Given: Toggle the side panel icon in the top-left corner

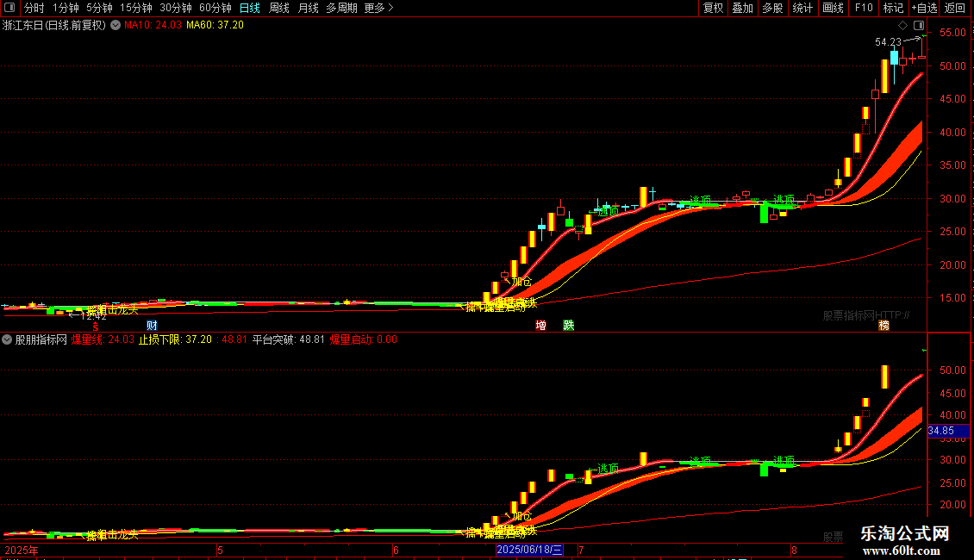Looking at the screenshot, I should point(9,8).
